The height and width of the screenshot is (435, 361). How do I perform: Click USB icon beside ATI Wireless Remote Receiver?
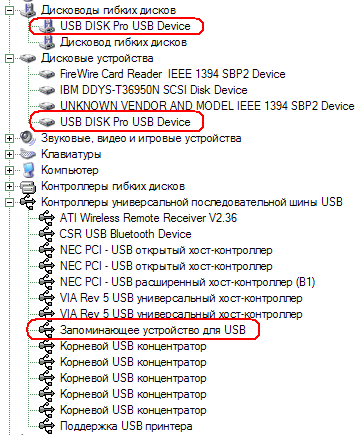(x=47, y=218)
